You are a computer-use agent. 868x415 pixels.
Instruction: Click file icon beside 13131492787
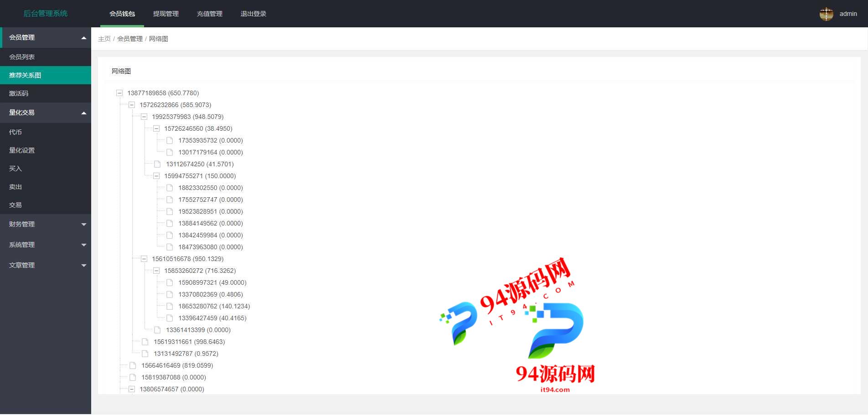pos(145,354)
